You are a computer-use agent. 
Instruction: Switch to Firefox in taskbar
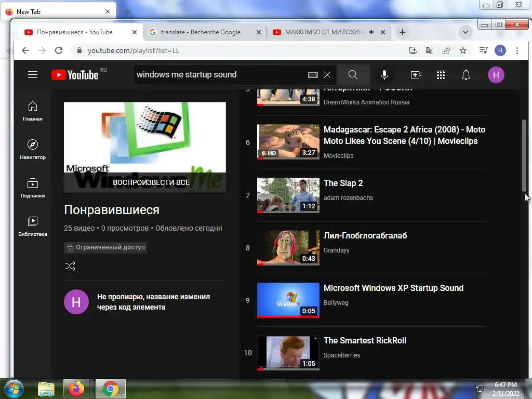76,389
